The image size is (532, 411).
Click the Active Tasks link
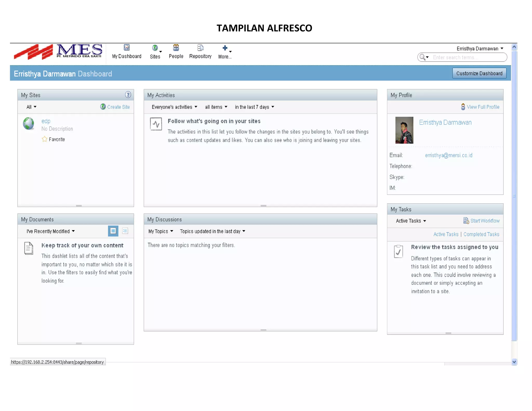tap(446, 234)
